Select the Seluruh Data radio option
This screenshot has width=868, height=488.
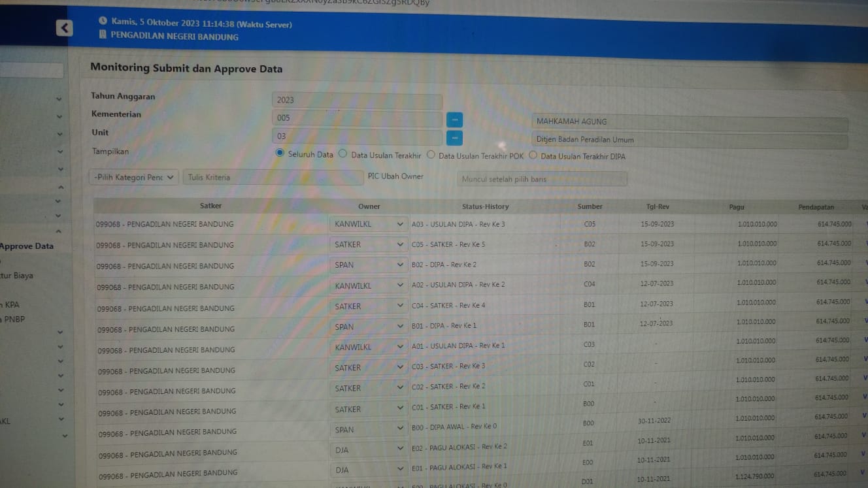280,153
